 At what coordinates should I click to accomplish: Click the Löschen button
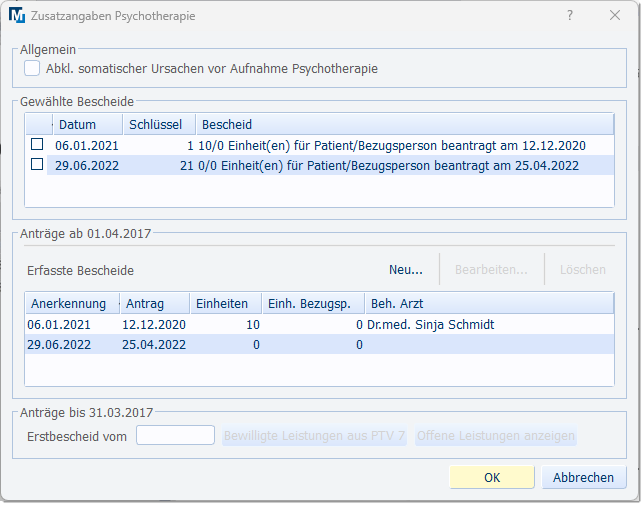(582, 270)
